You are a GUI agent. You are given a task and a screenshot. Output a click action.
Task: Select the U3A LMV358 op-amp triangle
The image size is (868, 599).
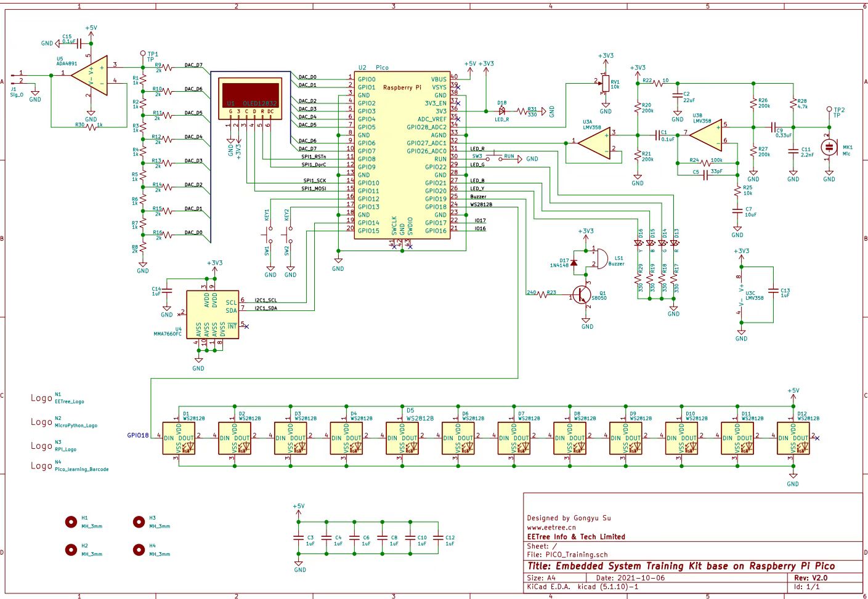(x=593, y=145)
